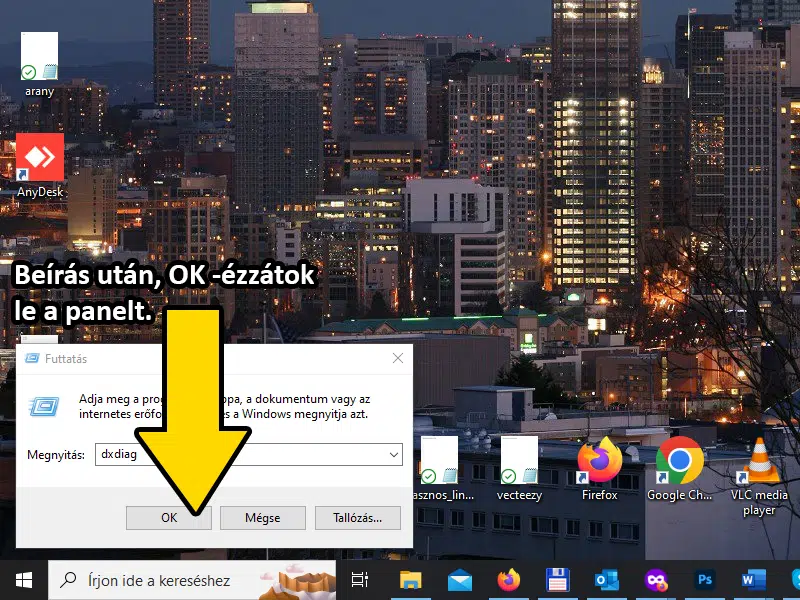800x600 pixels.
Task: Click the Futtatás title bar icon
Action: coord(32,358)
